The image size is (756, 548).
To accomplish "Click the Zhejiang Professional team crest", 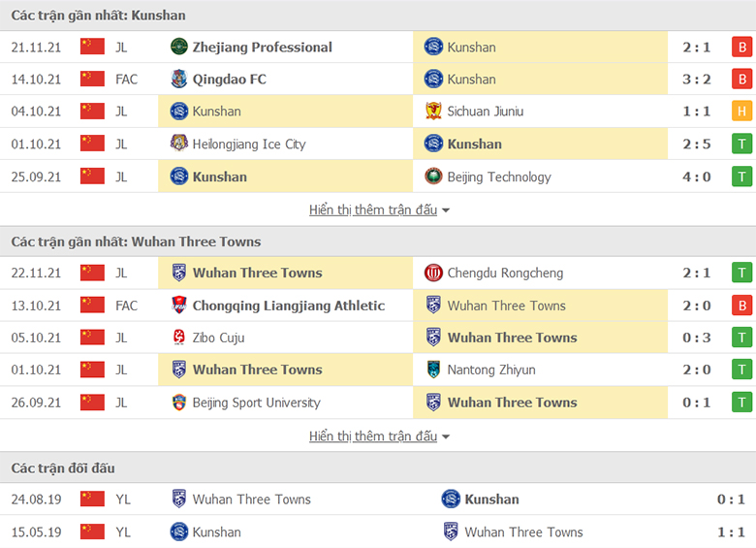I will 179,47.
